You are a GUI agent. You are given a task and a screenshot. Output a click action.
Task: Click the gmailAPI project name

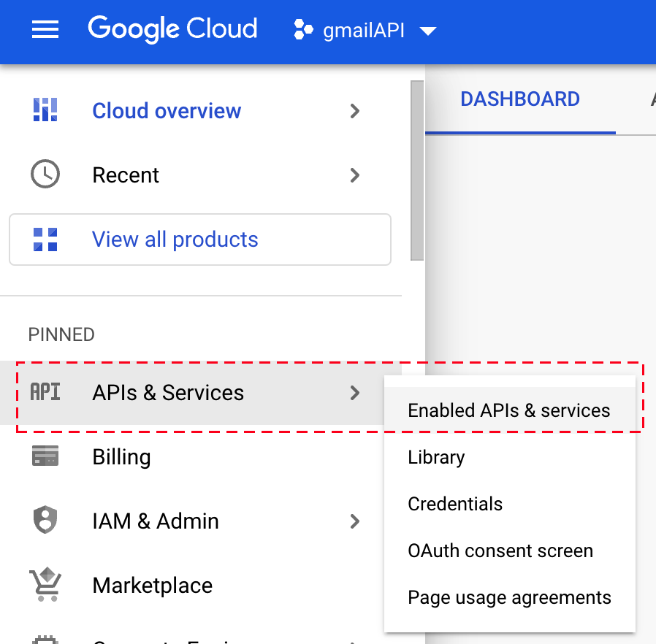(x=364, y=31)
